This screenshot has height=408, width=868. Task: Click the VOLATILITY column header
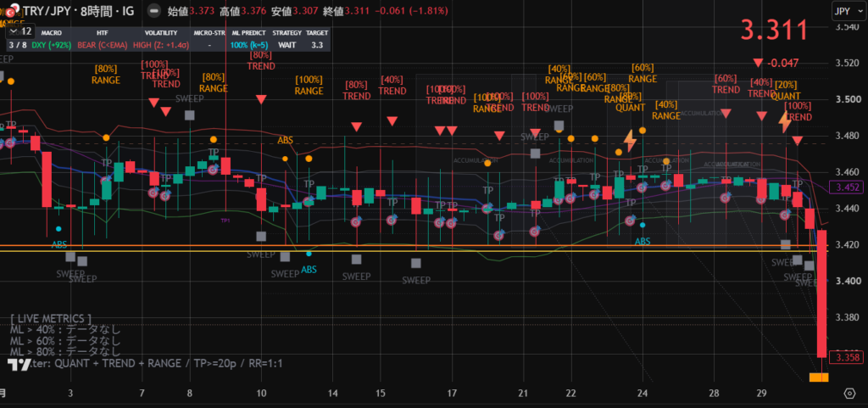[160, 33]
